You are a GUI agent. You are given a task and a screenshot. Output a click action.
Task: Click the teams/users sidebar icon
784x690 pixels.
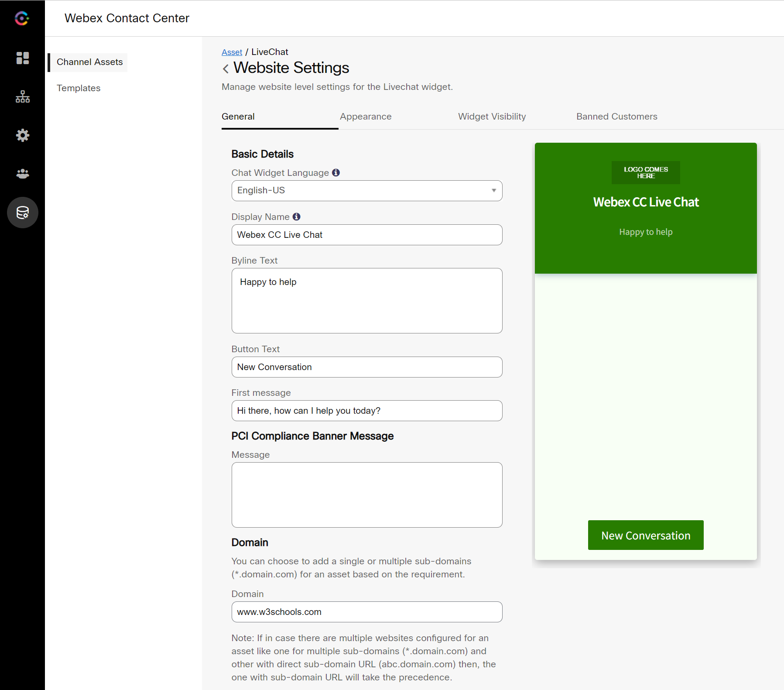(22, 174)
